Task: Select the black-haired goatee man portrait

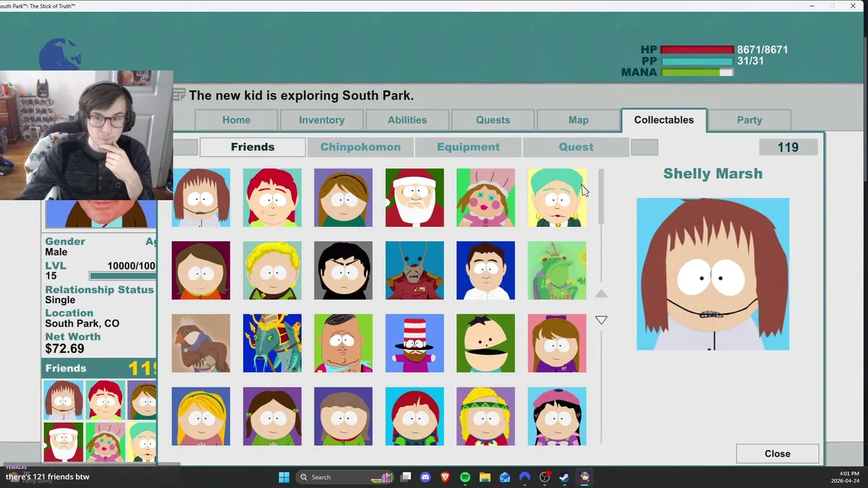Action: click(x=343, y=270)
